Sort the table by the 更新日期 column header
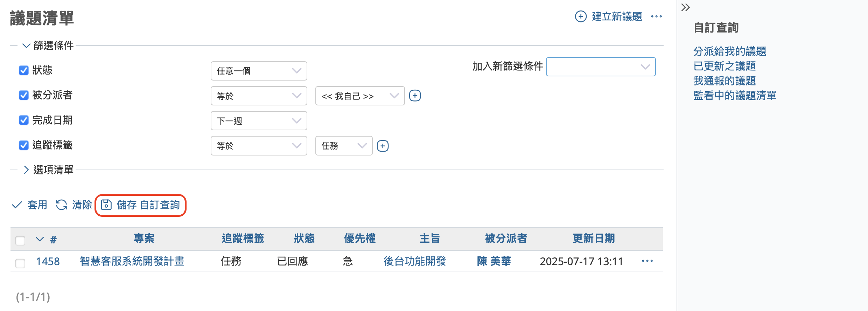Screen dimensions: 868x311 [x=594, y=239]
